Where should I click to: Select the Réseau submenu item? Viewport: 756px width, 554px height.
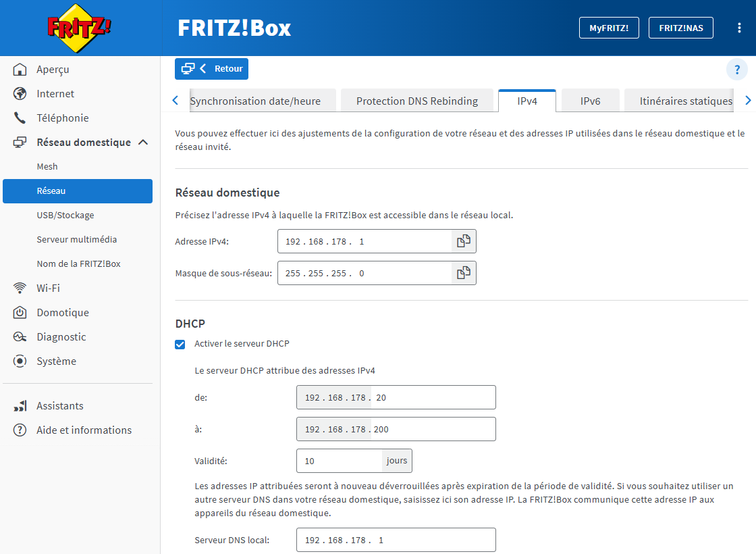click(78, 191)
